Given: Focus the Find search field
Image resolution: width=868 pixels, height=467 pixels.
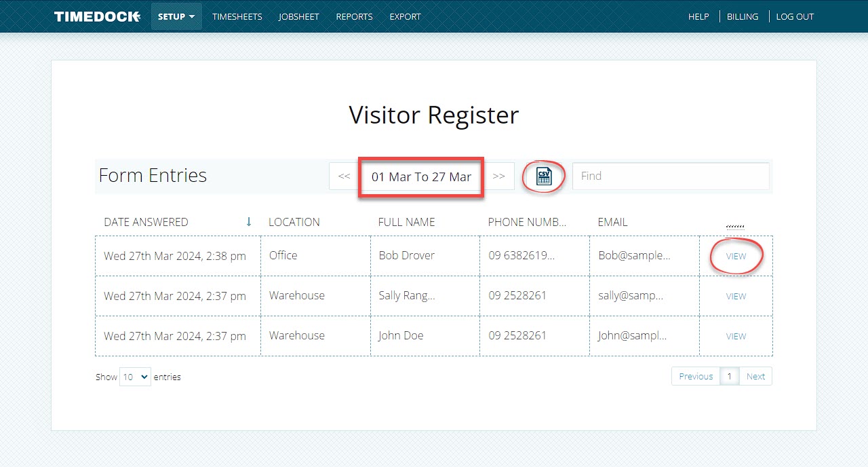Looking at the screenshot, I should click(x=671, y=176).
